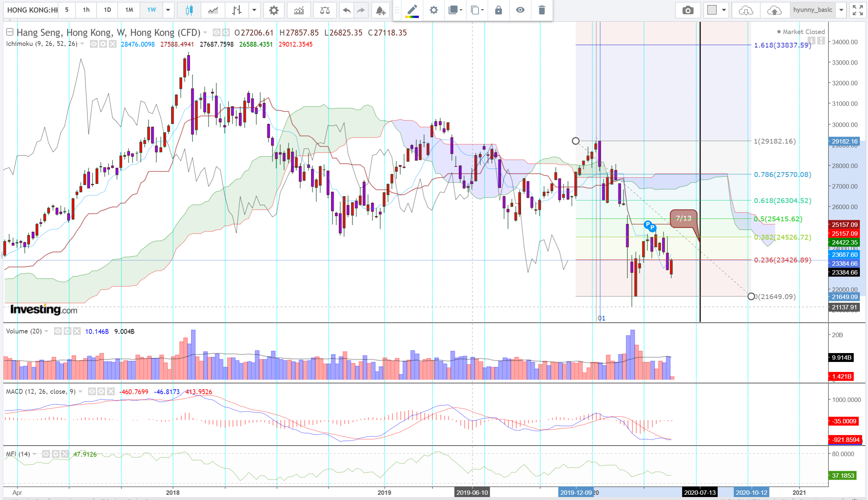Create a price alert with the bell icon
The image size is (868, 500).
[380, 10]
